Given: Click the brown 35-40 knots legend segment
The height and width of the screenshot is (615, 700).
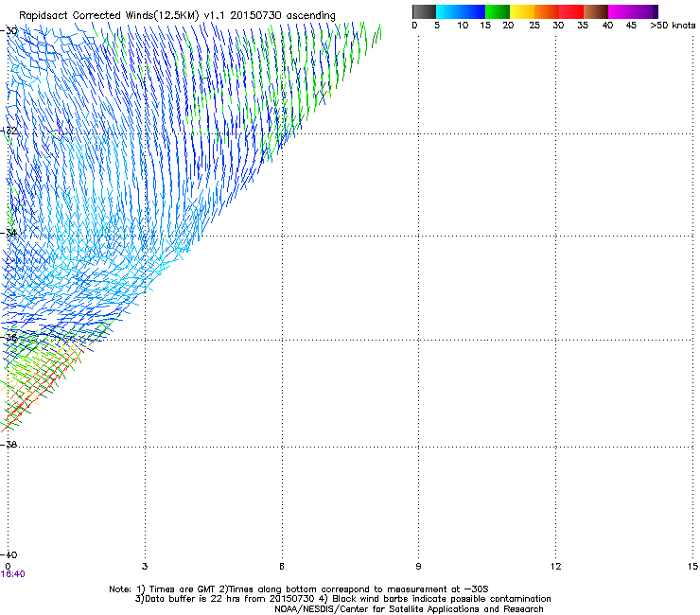Looking at the screenshot, I should coord(596,11).
